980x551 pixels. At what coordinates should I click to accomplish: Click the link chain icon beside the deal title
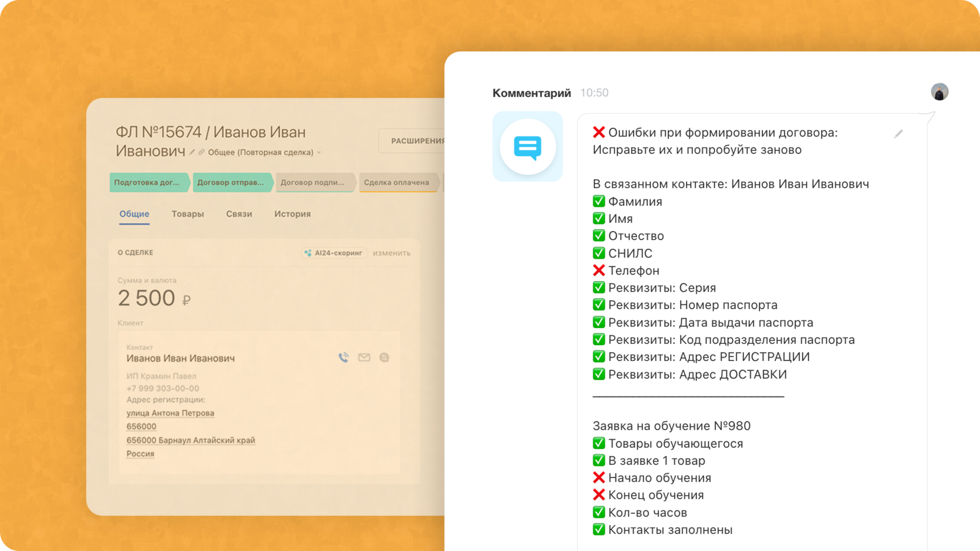(x=201, y=152)
